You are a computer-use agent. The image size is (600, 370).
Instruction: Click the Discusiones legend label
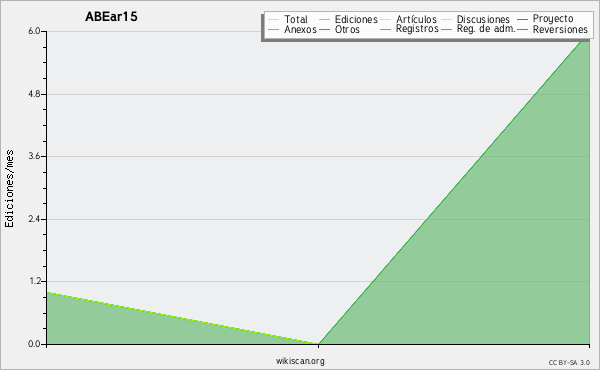pyautogui.click(x=483, y=19)
